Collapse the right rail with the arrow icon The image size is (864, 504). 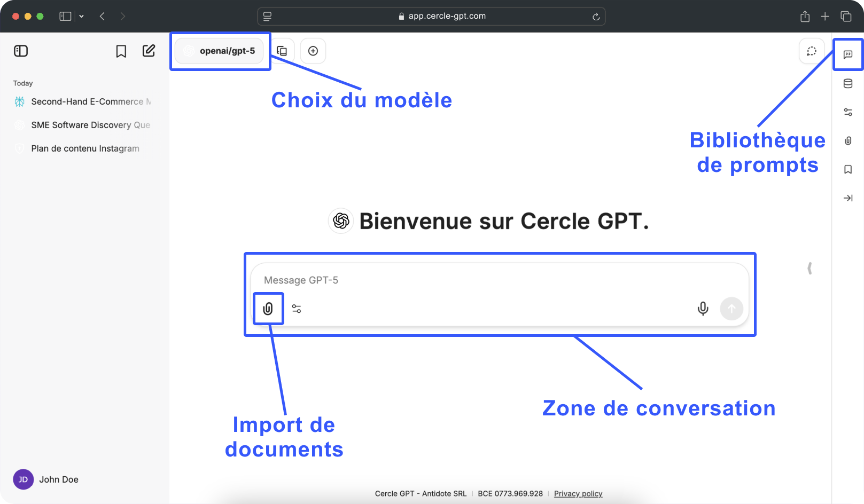pyautogui.click(x=848, y=198)
